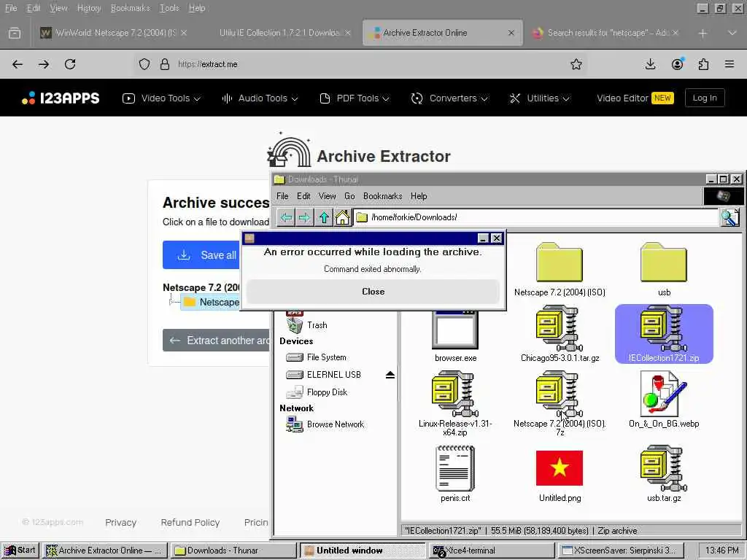Viewport: 747px width, 560px height.
Task: Open home folder via Thunar toolbar
Action: (x=343, y=217)
